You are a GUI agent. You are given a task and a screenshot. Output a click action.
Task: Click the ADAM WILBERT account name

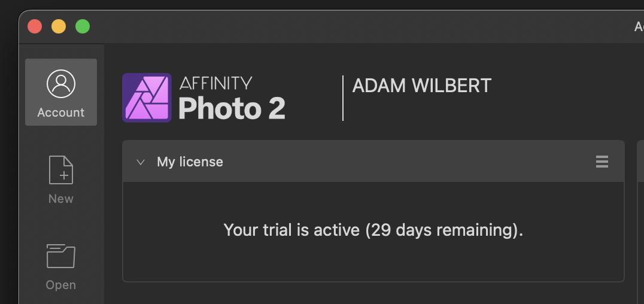click(421, 86)
